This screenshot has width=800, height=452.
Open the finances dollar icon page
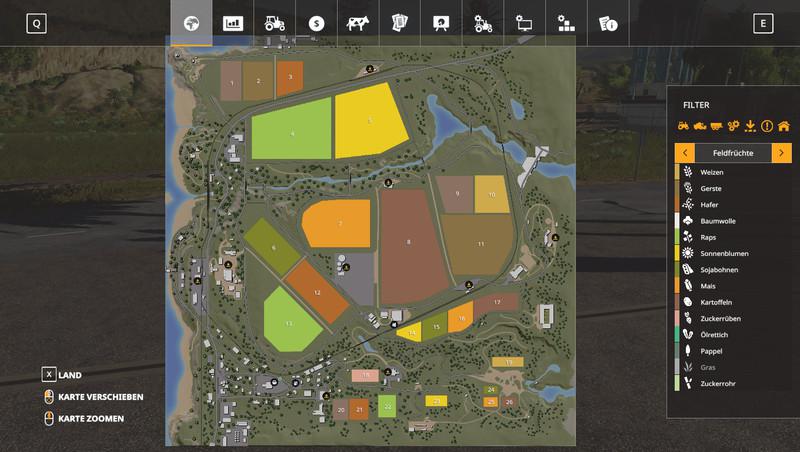point(316,23)
